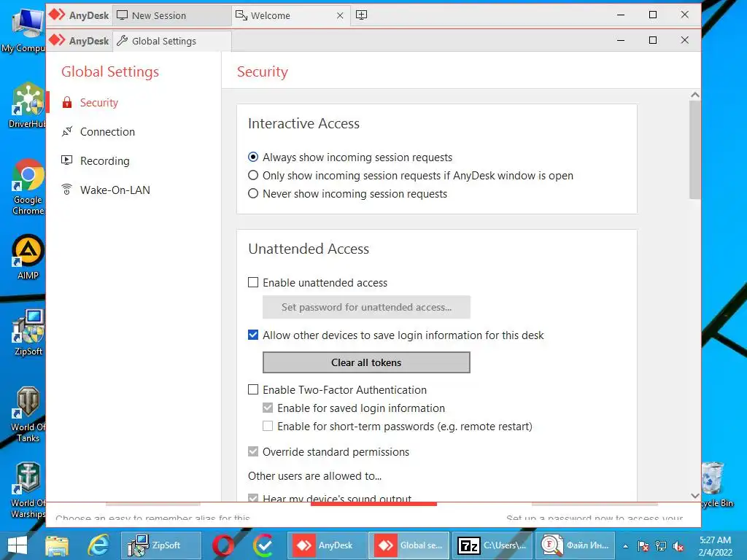Click the colorful checkmark taskbar icon
The image size is (747, 560).
263,545
